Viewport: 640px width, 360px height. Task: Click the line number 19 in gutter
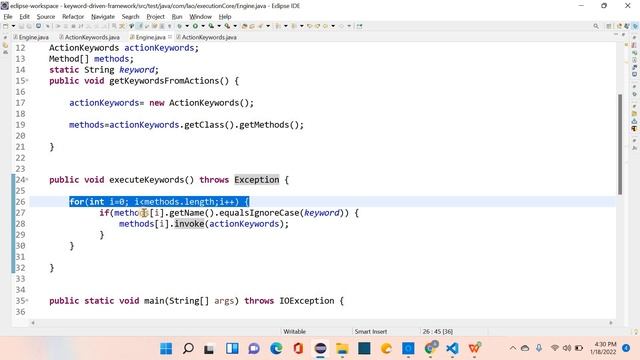[20, 125]
